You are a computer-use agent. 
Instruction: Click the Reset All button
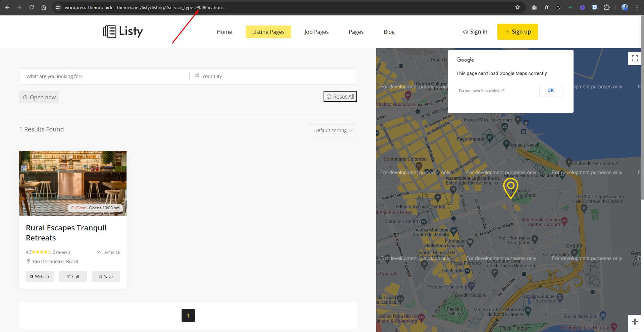pyautogui.click(x=340, y=97)
